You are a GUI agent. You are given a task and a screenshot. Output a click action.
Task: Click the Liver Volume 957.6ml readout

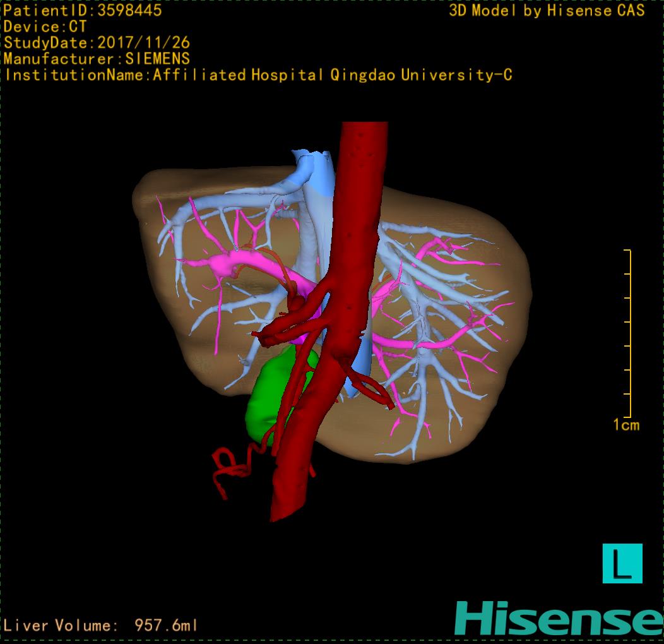tap(100, 625)
